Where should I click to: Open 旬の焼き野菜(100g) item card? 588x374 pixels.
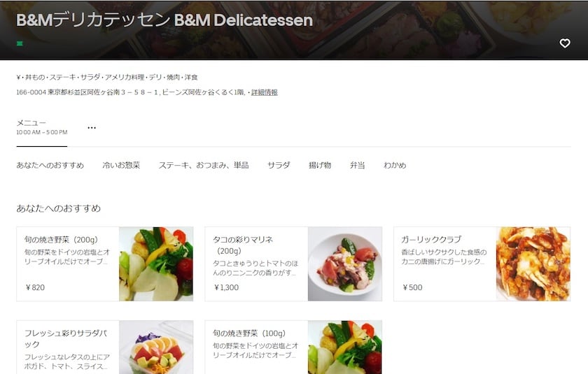tap(293, 347)
